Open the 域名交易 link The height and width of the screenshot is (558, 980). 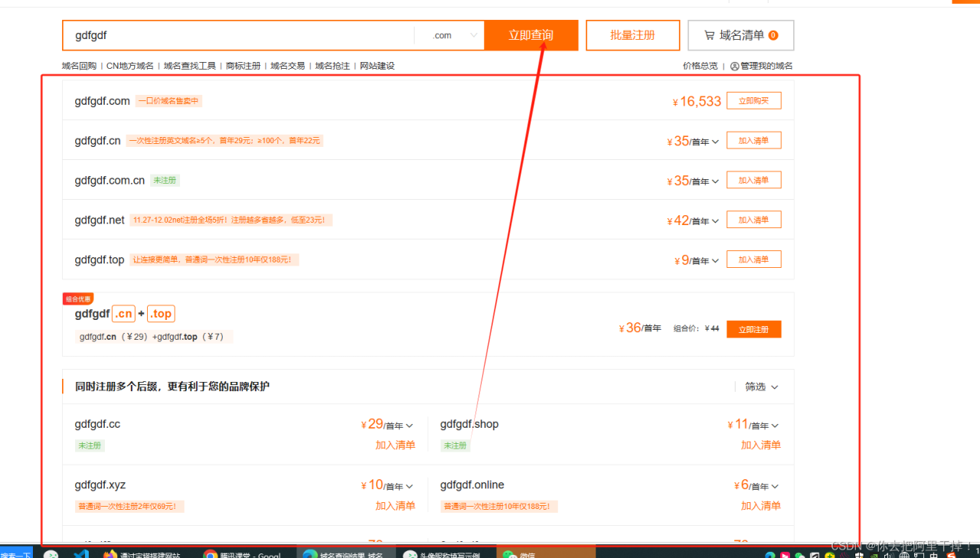click(x=288, y=67)
